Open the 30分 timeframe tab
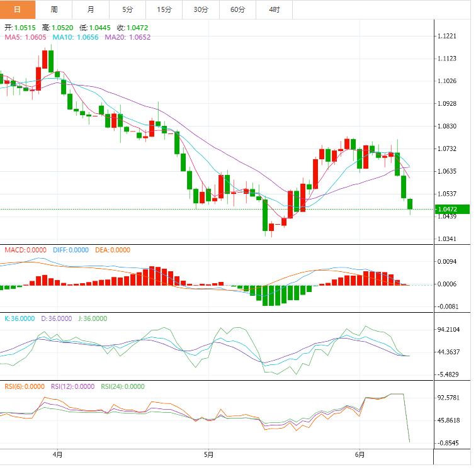The image size is (476, 472). pyautogui.click(x=201, y=9)
